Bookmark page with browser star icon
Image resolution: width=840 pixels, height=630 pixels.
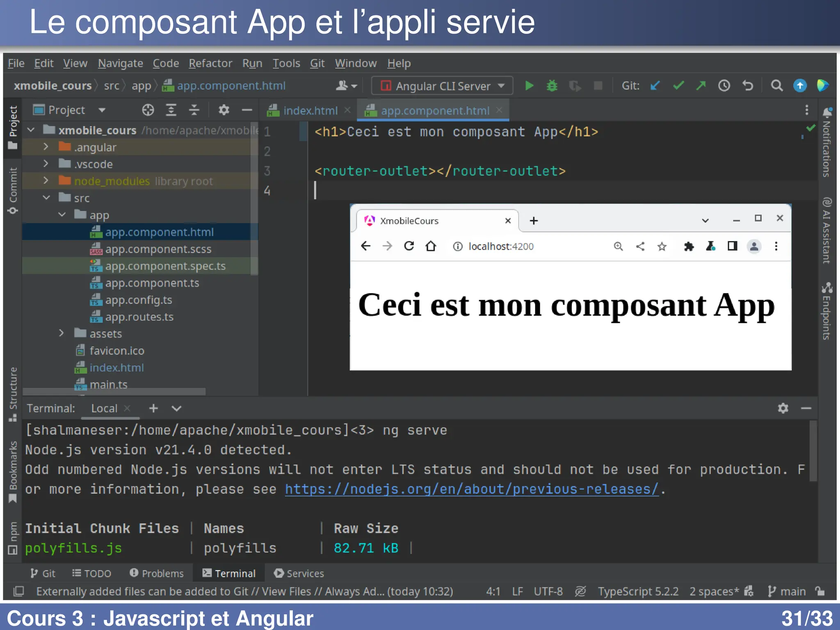662,246
